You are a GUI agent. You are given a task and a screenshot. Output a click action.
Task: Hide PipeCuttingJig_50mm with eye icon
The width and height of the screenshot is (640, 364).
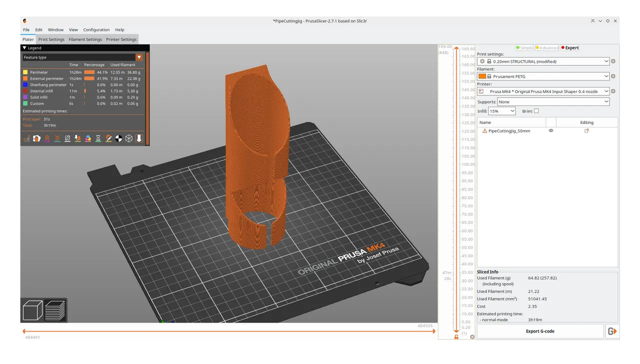(551, 130)
